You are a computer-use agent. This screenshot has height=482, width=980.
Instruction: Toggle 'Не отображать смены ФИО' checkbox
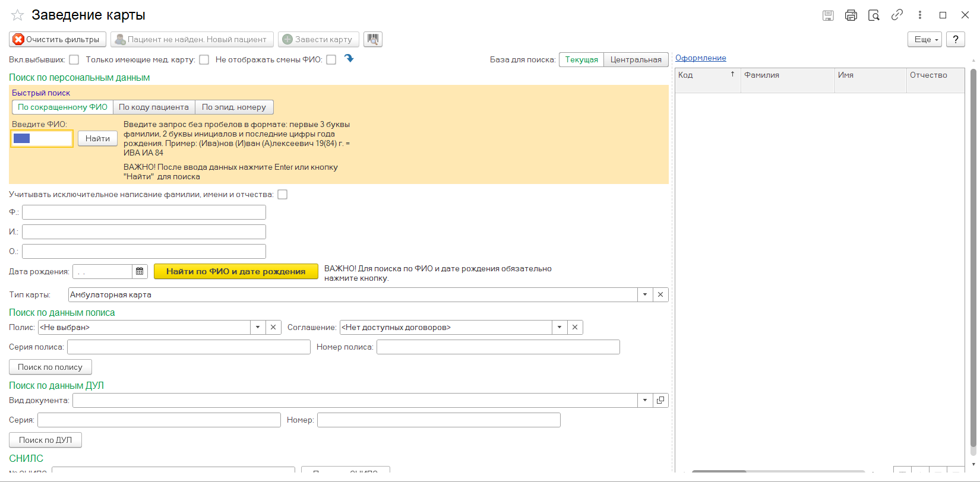click(x=331, y=60)
